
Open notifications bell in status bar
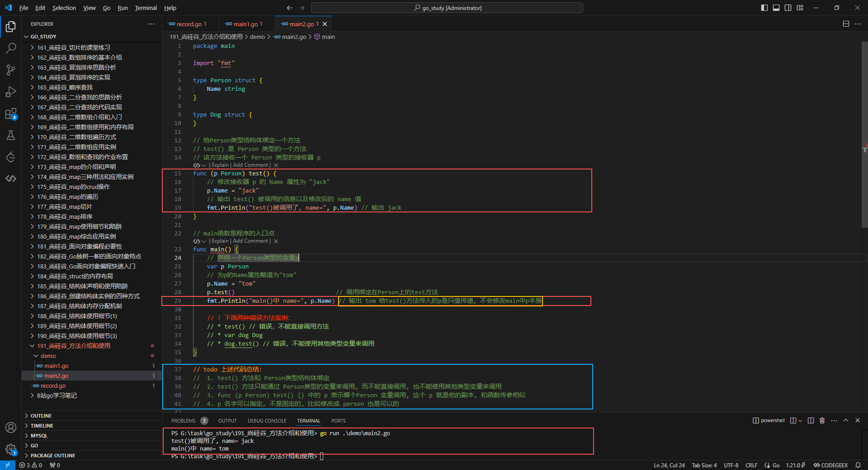point(858,465)
